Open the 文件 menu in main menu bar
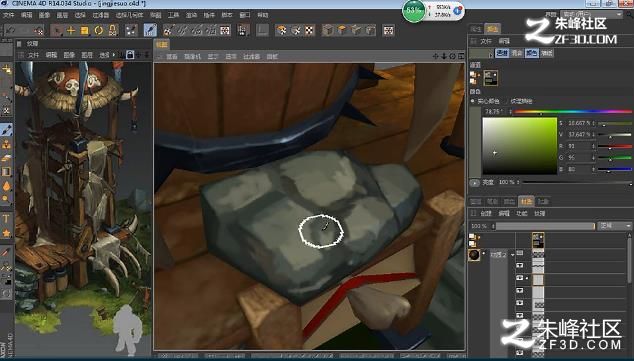 (x=9, y=15)
